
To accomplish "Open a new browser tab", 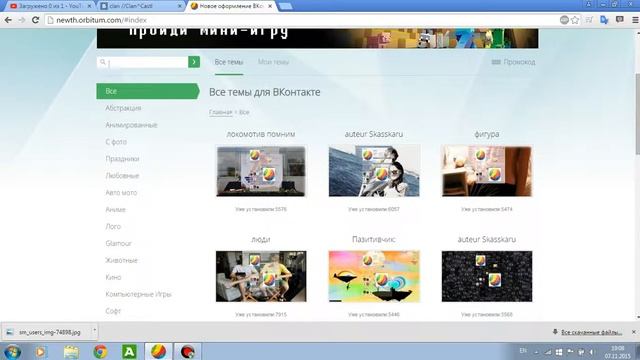I will click(x=285, y=6).
